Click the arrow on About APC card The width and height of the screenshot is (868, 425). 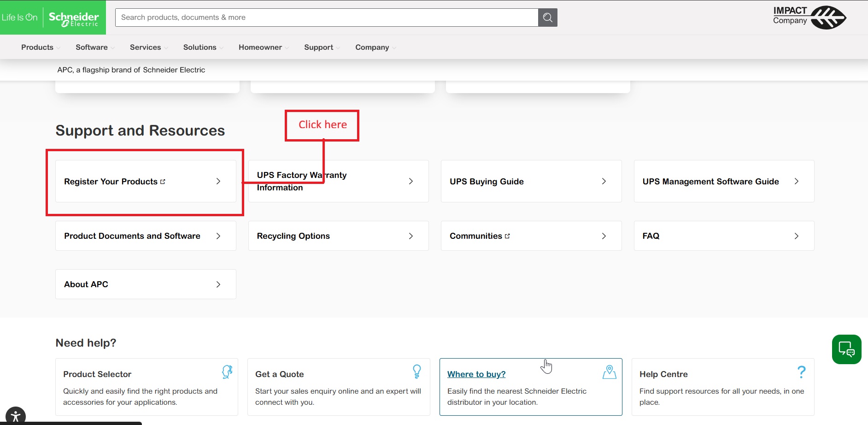pos(218,284)
